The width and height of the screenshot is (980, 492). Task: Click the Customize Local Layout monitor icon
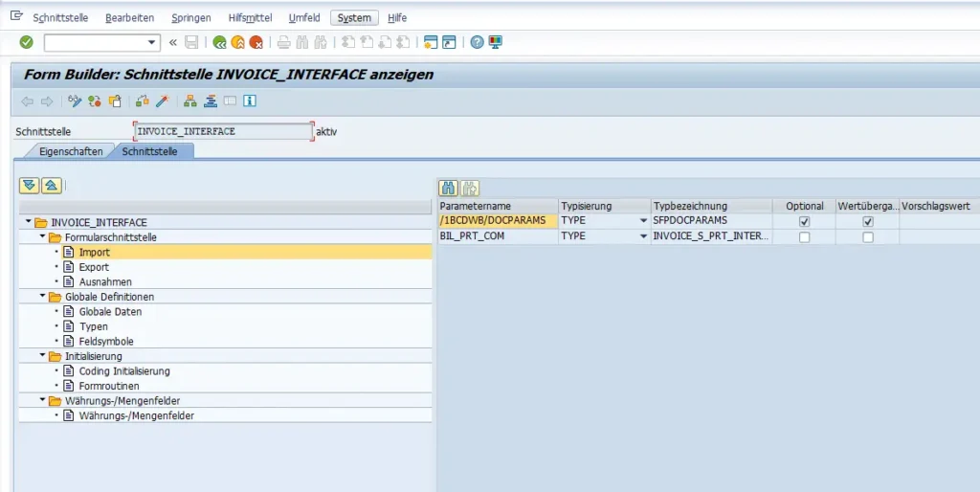[495, 42]
